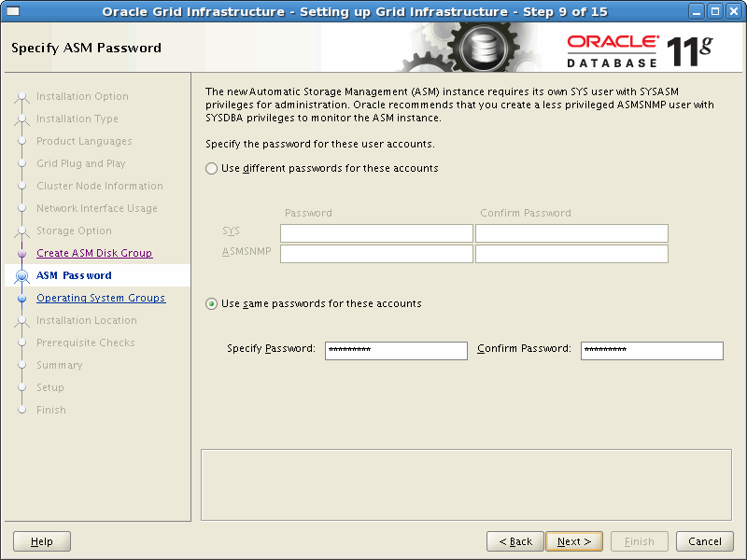Viewport: 747px width, 560px height.
Task: Click the Next button
Action: pyautogui.click(x=574, y=541)
